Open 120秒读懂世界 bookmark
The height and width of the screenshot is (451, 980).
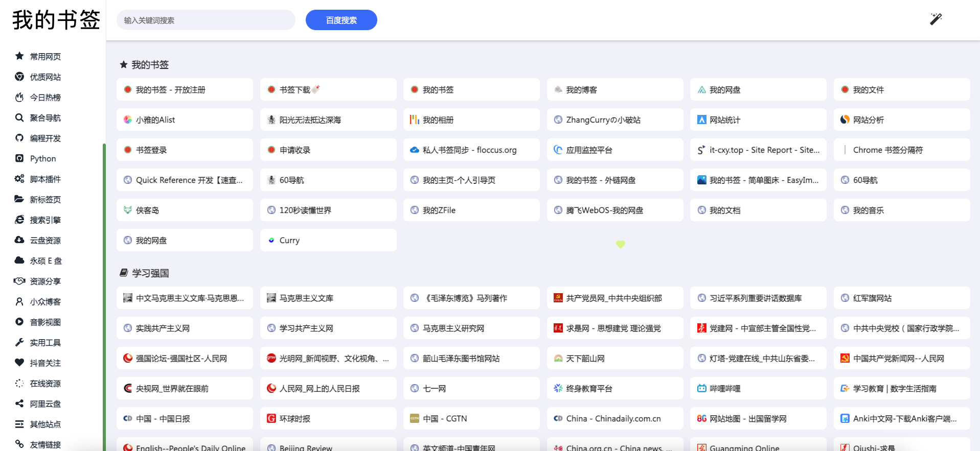328,210
